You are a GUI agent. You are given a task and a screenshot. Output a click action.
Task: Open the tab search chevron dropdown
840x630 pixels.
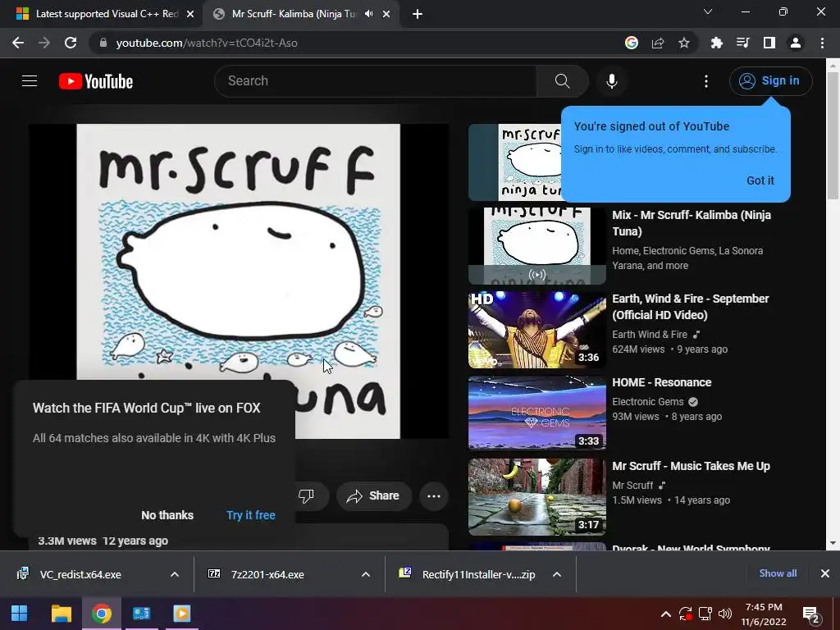(x=708, y=11)
